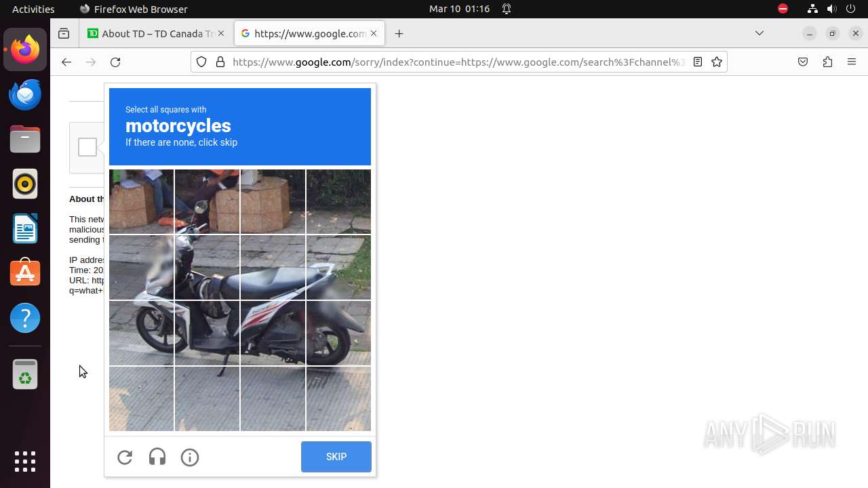
Task: Select tile with scooter red-white side panel
Action: coord(273,333)
